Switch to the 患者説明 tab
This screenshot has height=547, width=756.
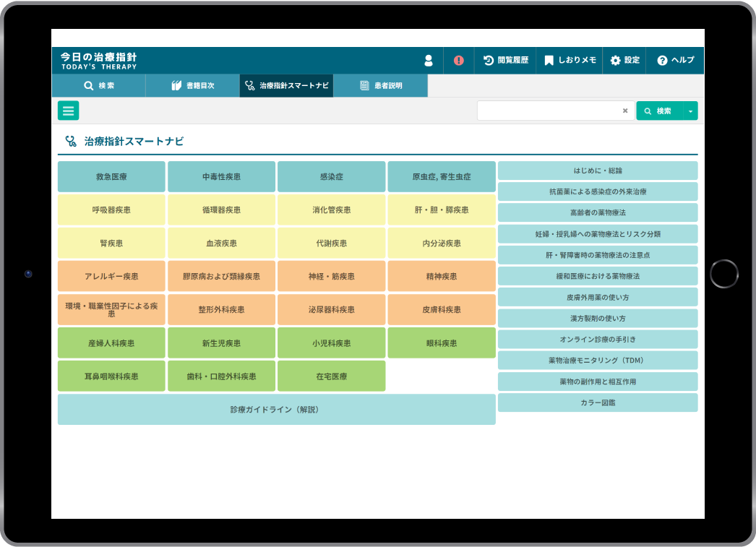pyautogui.click(x=382, y=85)
